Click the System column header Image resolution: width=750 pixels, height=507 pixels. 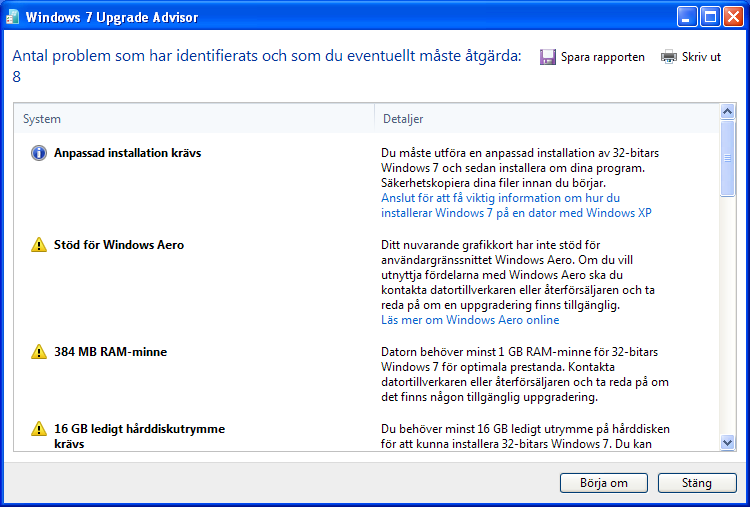pyautogui.click(x=194, y=119)
